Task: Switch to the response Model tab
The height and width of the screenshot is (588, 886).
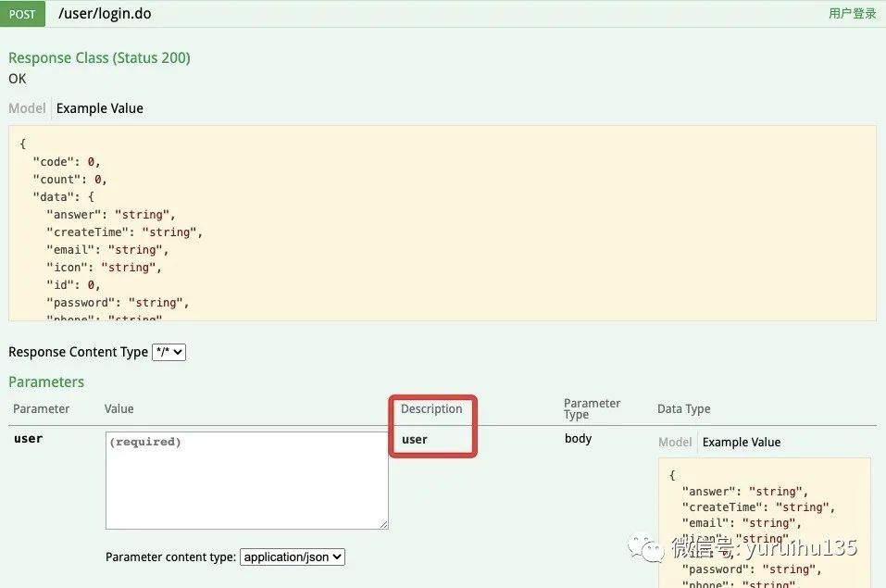Action: click(27, 108)
